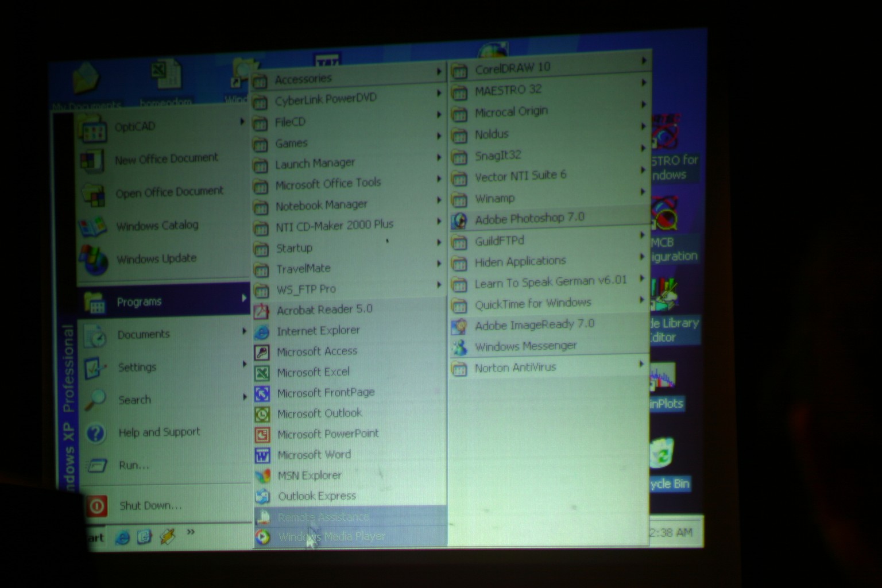Expand the Documents submenu arrow
Image resolution: width=882 pixels, height=588 pixels.
point(244,331)
